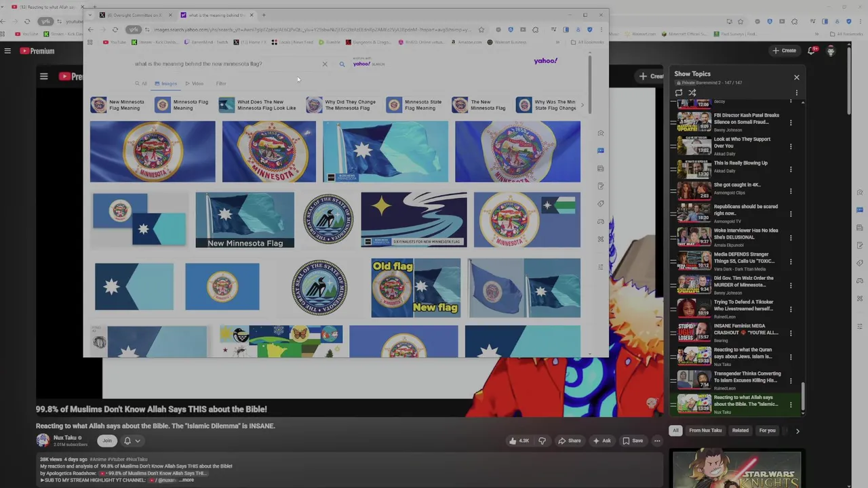The height and width of the screenshot is (488, 868).
Task: Open the 'All Bookmarks' folder
Action: point(587,42)
